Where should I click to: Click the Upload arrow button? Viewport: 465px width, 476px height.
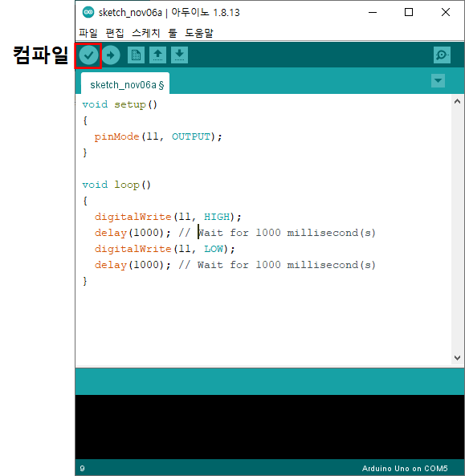tap(111, 55)
